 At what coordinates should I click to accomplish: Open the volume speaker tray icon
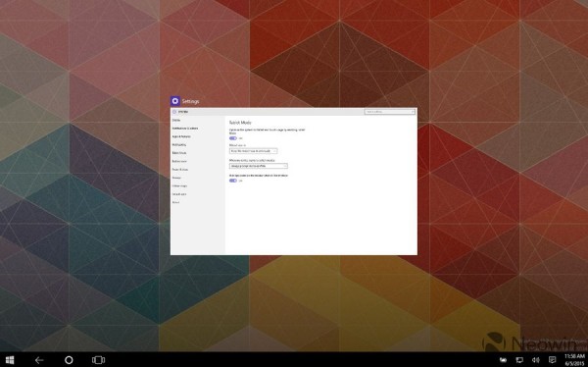[535, 360]
